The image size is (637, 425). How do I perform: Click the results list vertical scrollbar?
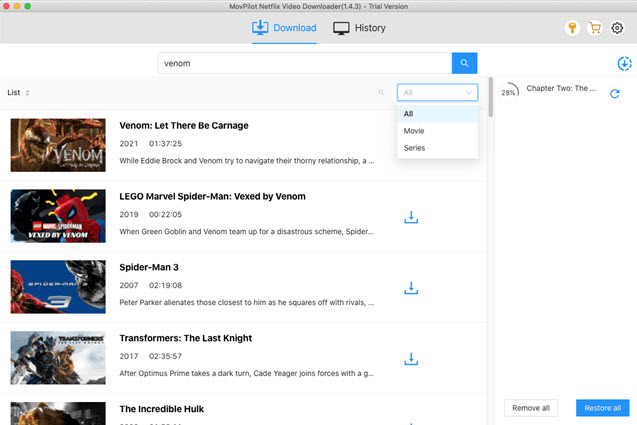pos(491,97)
